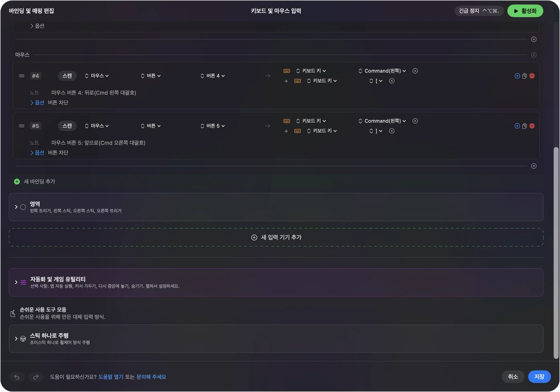Remove the [ key output from binding #4
560x392 pixels.
click(392, 81)
